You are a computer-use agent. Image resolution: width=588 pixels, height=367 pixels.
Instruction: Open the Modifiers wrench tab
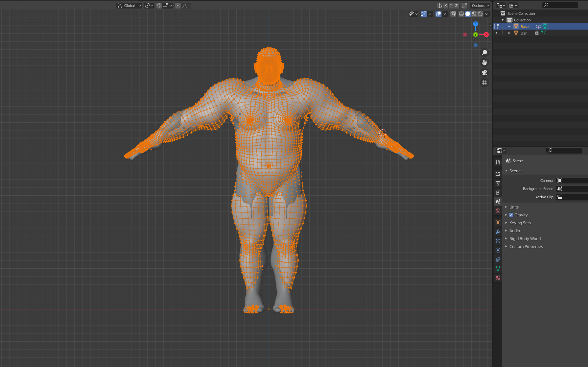click(498, 232)
